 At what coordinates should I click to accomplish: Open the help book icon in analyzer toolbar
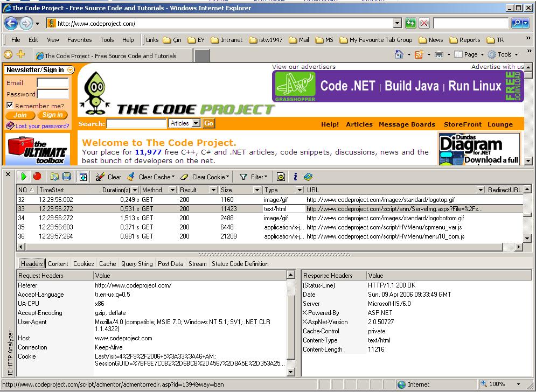(308, 177)
